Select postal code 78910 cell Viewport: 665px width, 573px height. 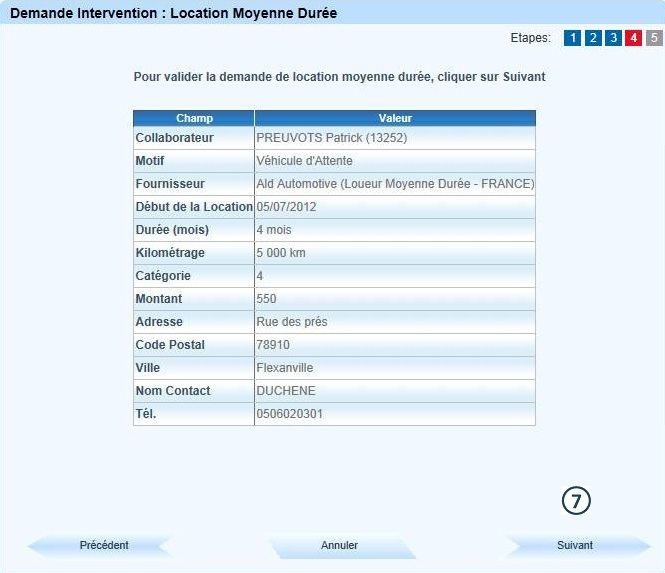tap(272, 345)
